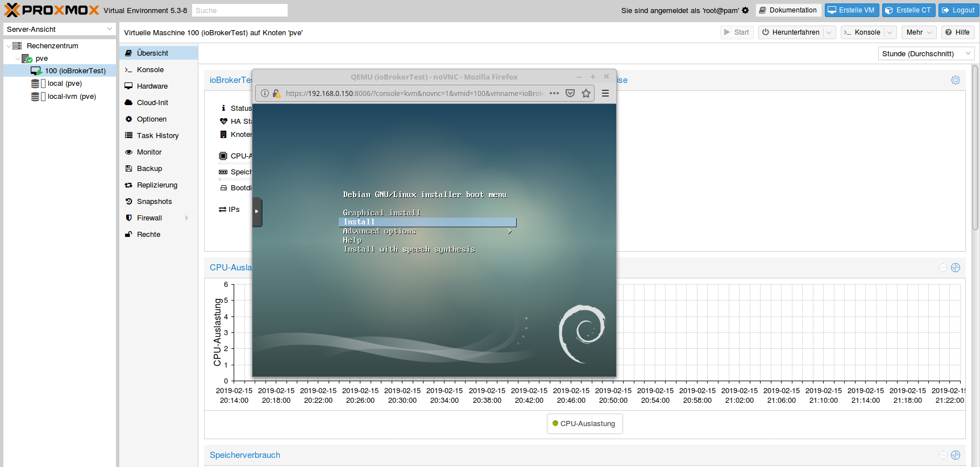Click the noVNC window URL address field

pyautogui.click(x=415, y=93)
